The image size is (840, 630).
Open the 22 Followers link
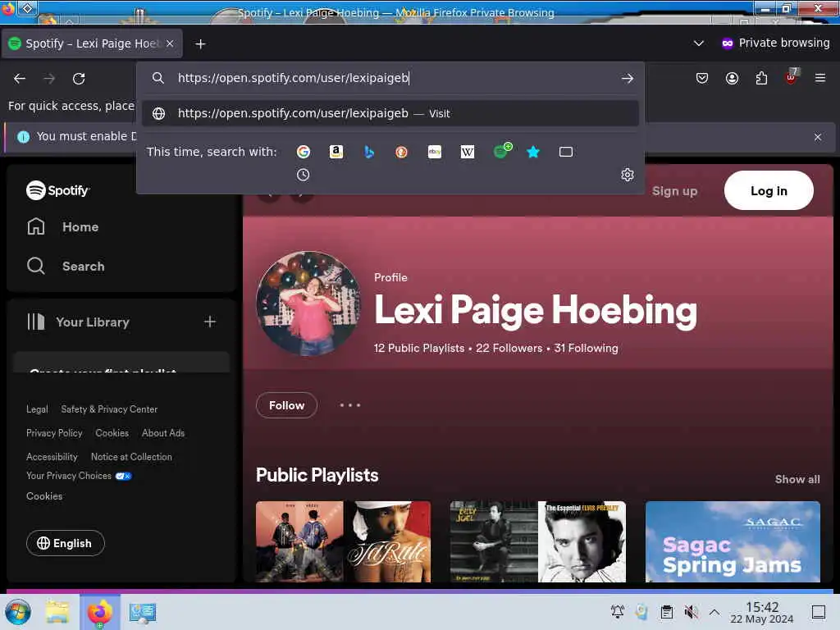pyautogui.click(x=509, y=348)
